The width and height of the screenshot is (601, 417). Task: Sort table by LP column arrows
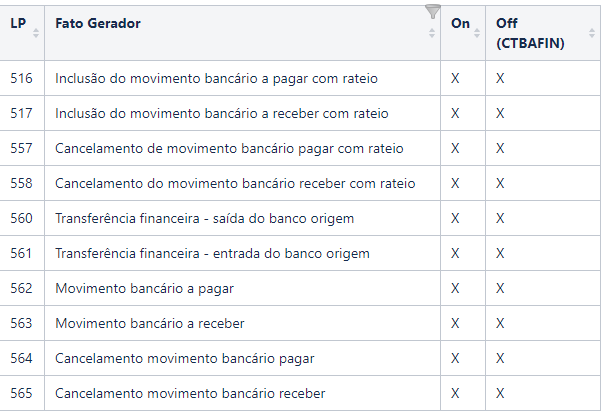pyautogui.click(x=36, y=33)
